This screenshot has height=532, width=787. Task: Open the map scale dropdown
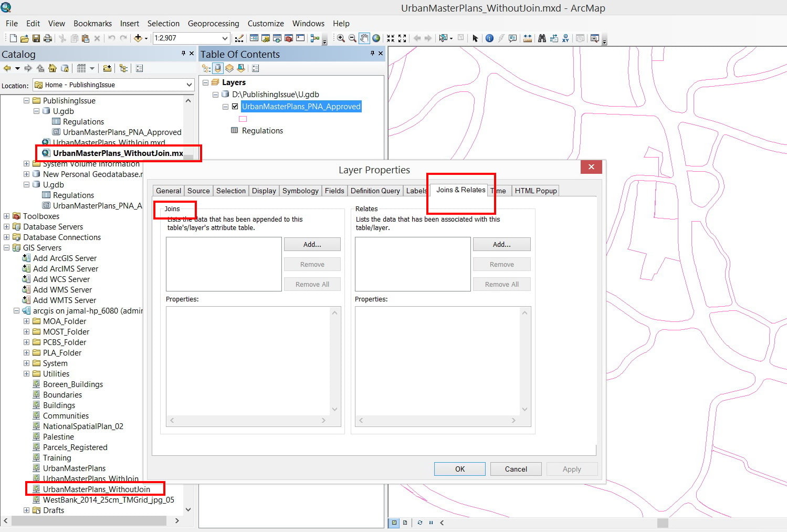click(225, 38)
